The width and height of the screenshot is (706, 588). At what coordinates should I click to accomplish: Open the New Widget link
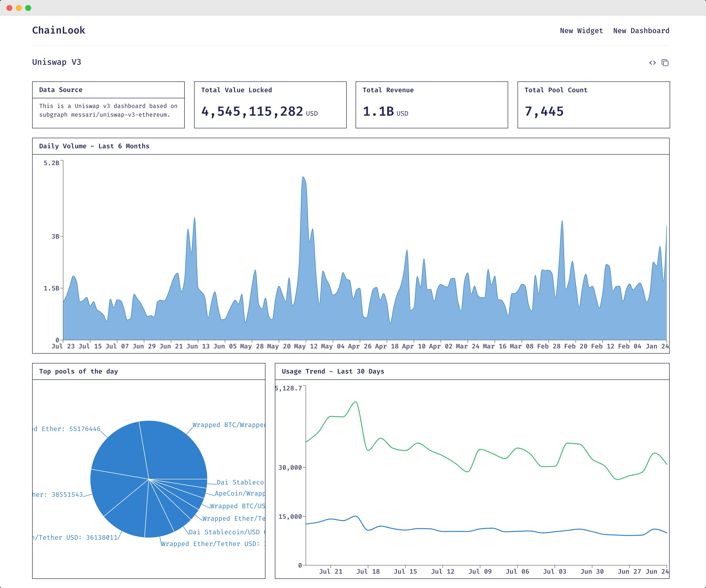pyautogui.click(x=581, y=31)
